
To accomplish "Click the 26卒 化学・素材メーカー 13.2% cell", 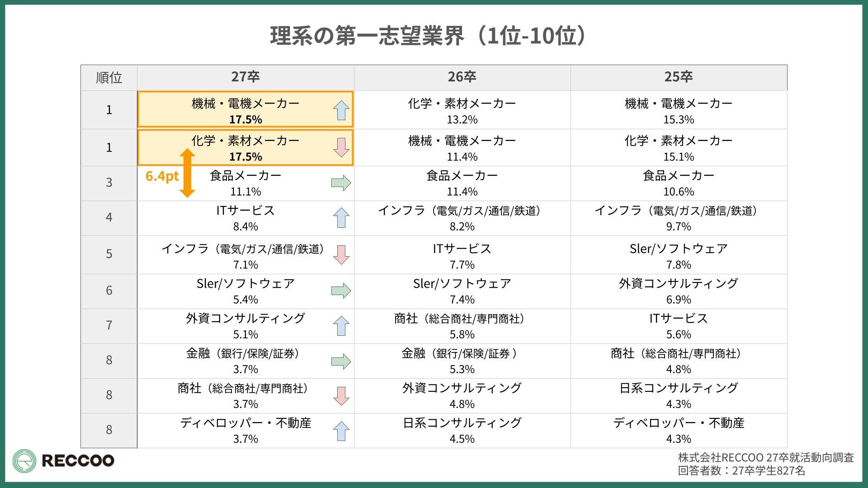I will (462, 111).
